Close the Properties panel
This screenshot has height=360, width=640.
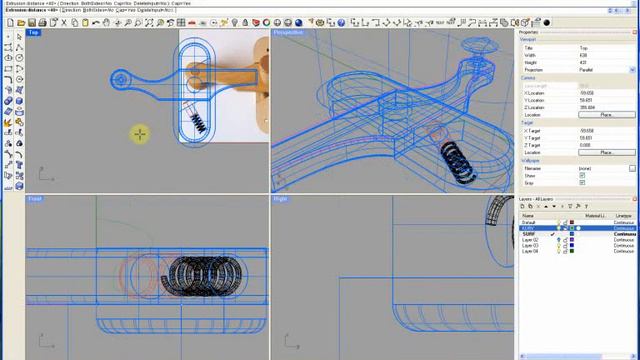635,32
